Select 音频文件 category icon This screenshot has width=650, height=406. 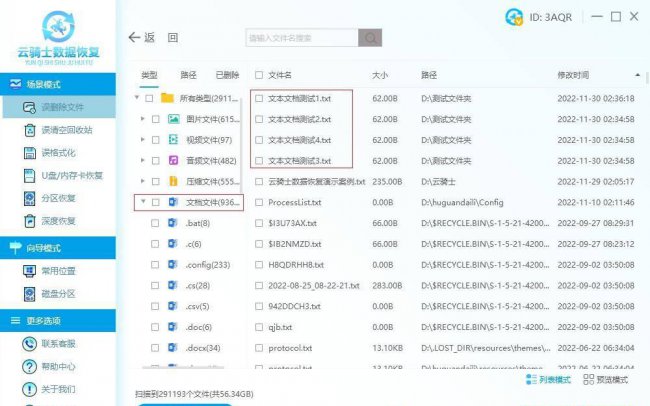click(x=173, y=160)
